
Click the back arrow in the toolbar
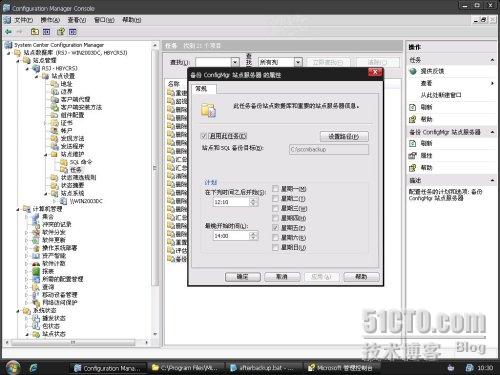click(8, 32)
